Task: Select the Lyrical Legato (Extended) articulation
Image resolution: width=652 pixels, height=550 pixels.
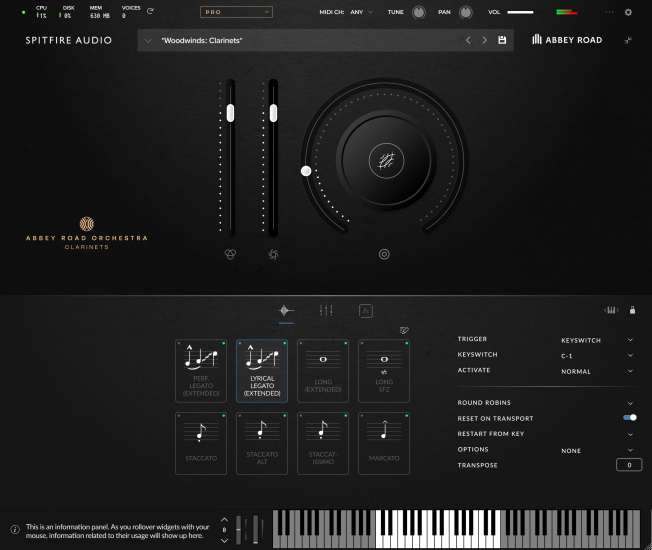Action: click(x=262, y=371)
